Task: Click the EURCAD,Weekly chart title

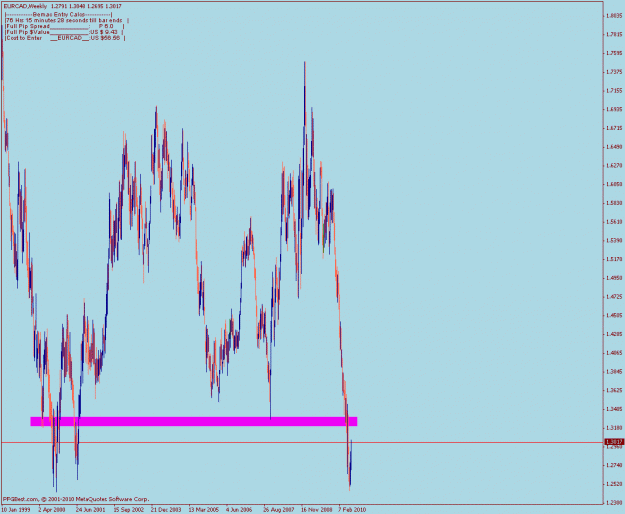Action: pos(26,6)
